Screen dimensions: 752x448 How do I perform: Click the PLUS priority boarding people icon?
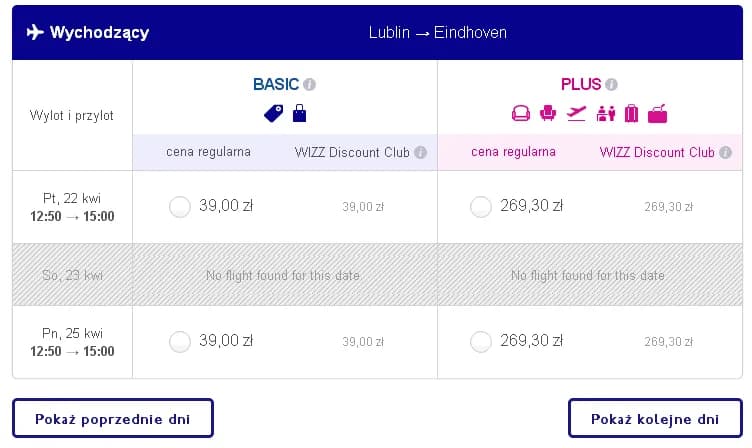[605, 114]
